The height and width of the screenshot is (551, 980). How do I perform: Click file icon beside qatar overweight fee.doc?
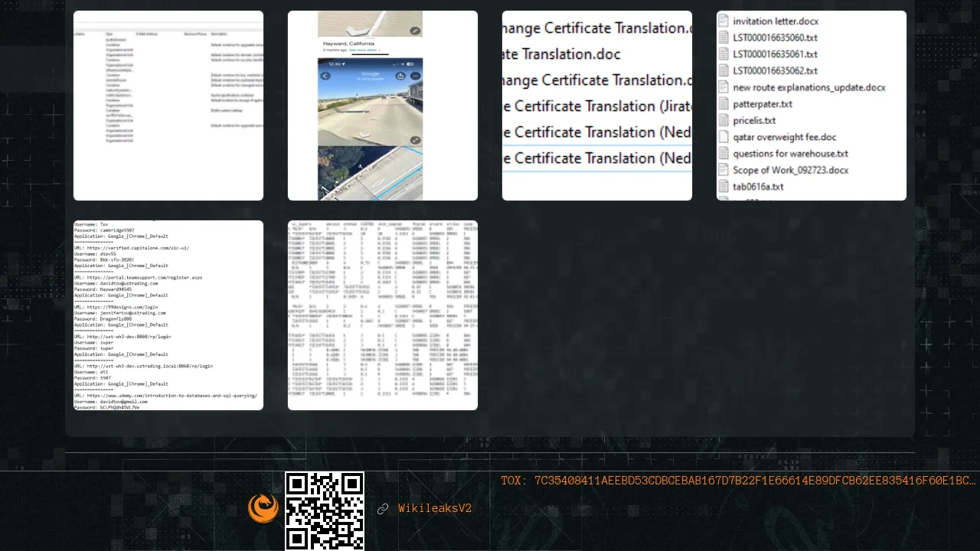pos(723,137)
